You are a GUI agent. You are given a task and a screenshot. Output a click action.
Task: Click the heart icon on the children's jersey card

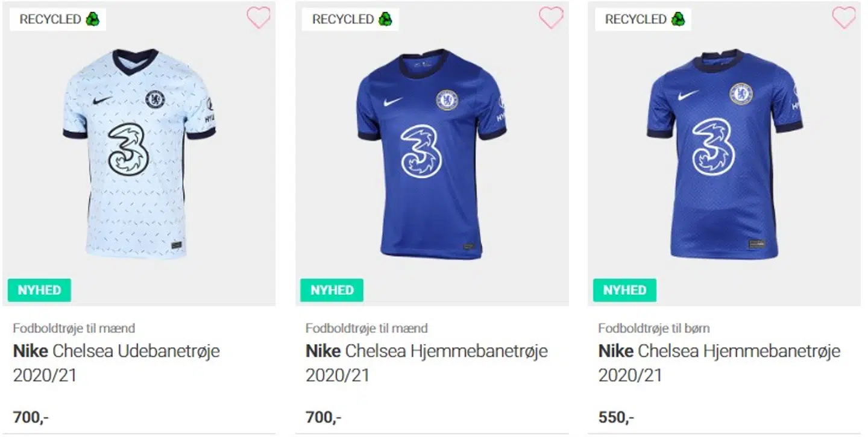coord(843,18)
